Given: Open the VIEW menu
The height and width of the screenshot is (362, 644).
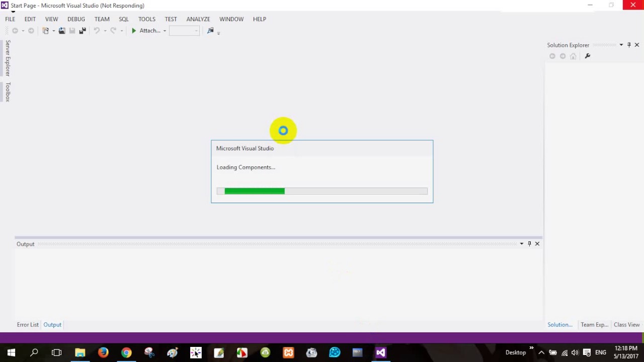Looking at the screenshot, I should pos(51,19).
